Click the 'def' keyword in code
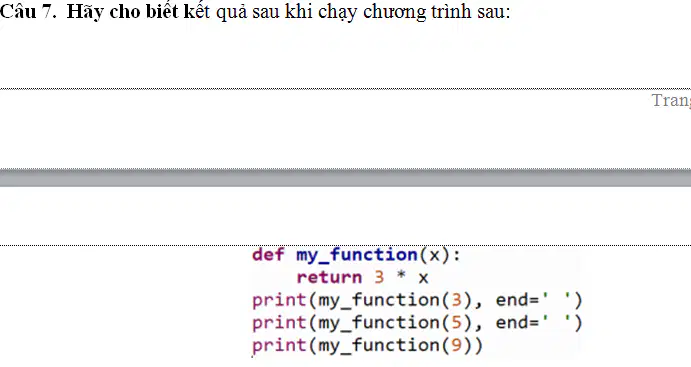 point(268,255)
